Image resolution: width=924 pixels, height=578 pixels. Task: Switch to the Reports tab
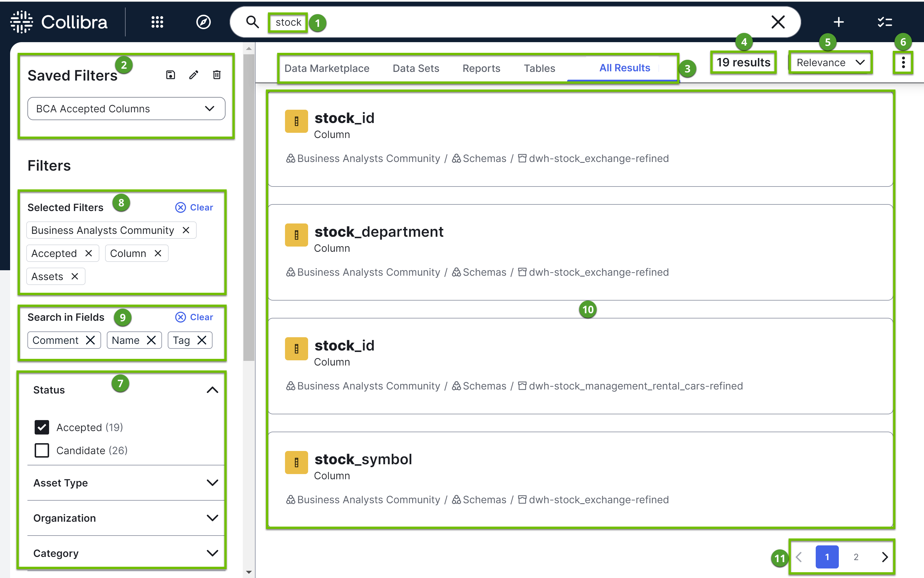[x=481, y=68]
